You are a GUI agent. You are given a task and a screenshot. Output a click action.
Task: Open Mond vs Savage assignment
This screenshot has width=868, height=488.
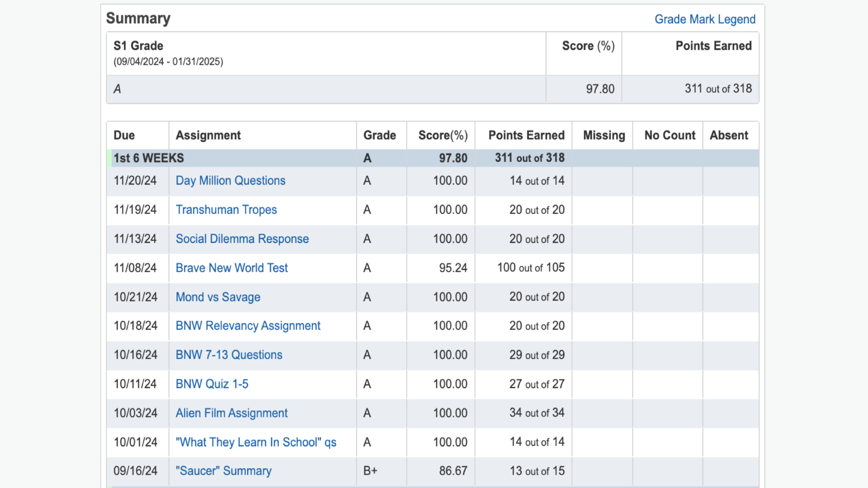point(217,297)
